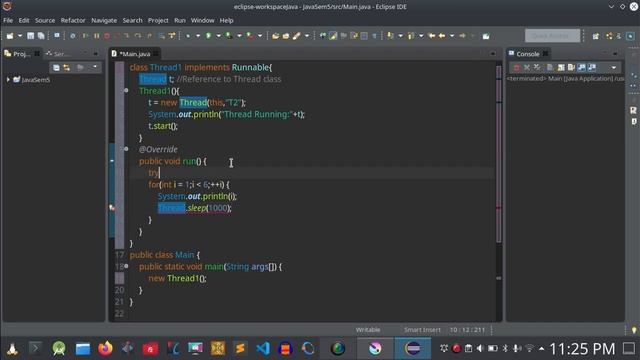This screenshot has width=640, height=360.
Task: Open the Search menu
Action: click(133, 20)
